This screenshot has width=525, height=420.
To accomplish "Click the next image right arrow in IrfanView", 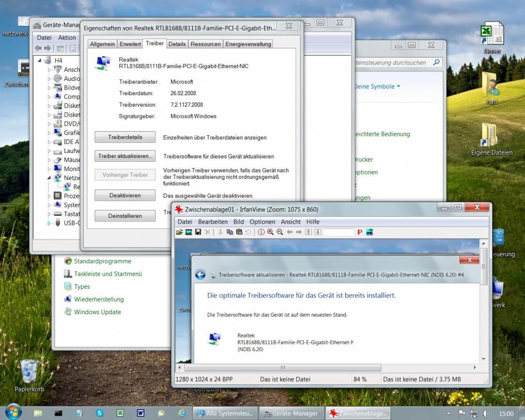I will click(299, 232).
